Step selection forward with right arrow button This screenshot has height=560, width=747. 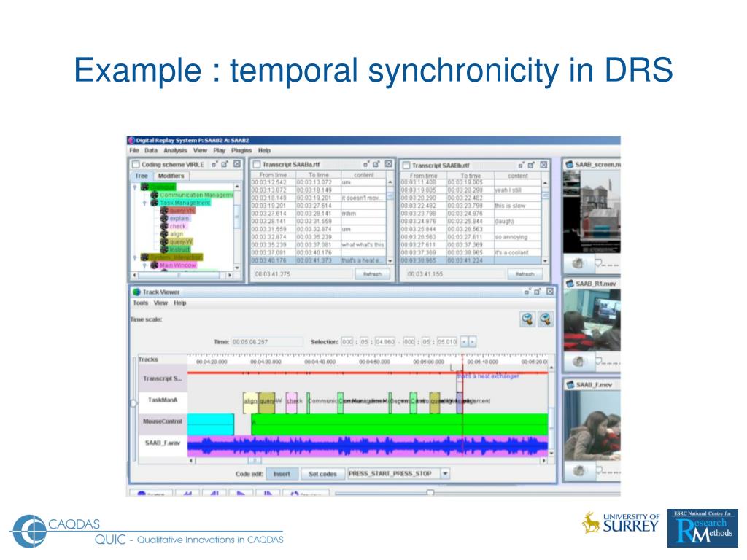(x=472, y=342)
